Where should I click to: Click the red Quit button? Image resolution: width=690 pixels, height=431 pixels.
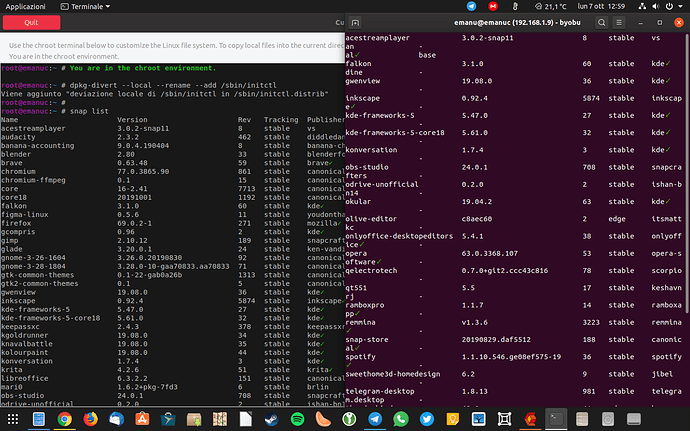point(31,22)
